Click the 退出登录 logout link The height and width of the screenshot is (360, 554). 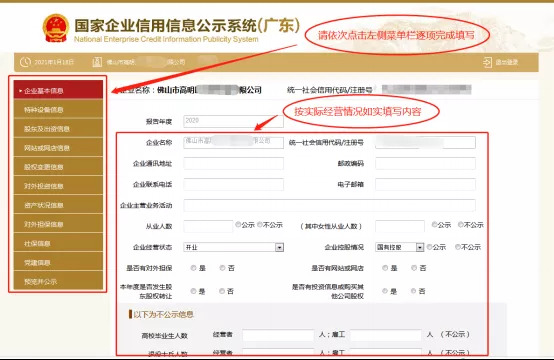[x=507, y=63]
